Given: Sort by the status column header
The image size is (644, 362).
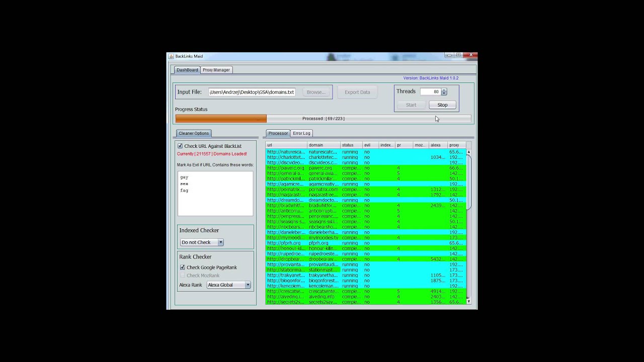Looking at the screenshot, I should [x=351, y=145].
